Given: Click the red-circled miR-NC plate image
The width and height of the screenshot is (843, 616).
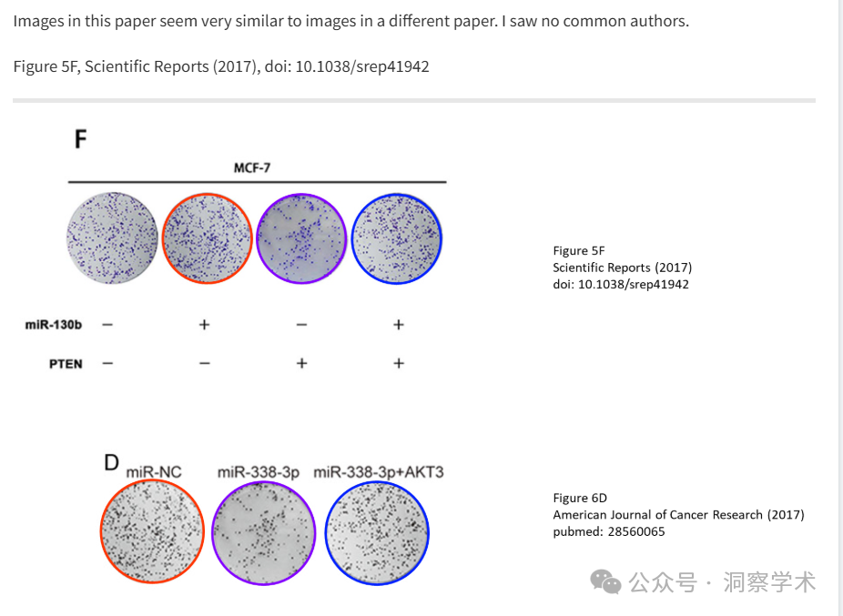Looking at the screenshot, I should click(x=153, y=531).
